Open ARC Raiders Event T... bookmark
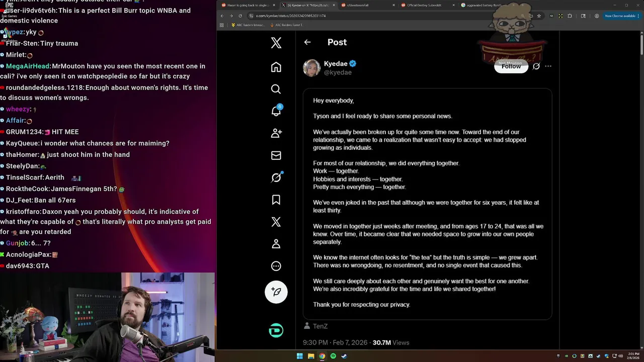644x362 pixels. [287, 25]
